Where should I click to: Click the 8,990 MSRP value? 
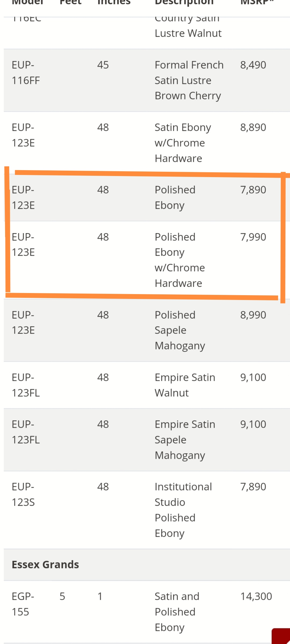tap(253, 315)
